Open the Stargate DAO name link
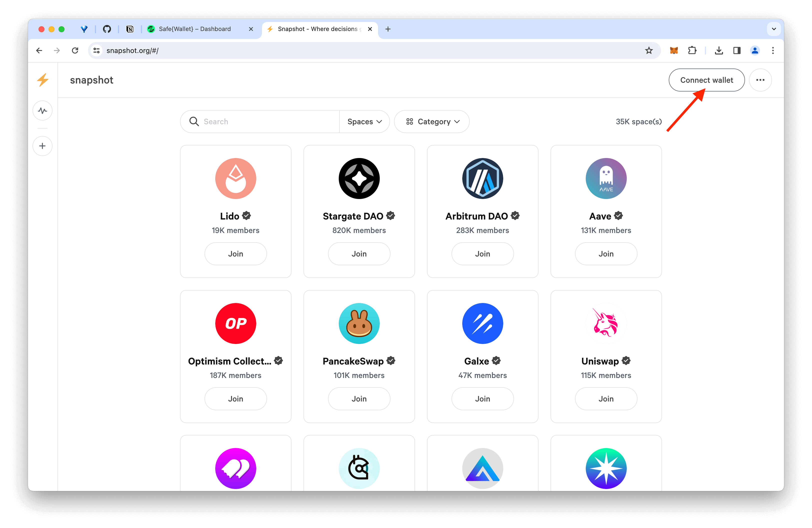812x528 pixels. point(353,216)
